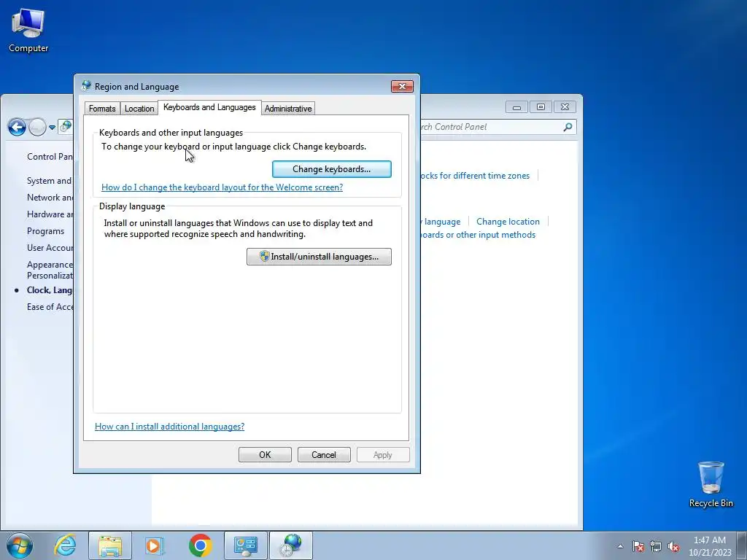Open Programs sidebar link
747x560 pixels.
pyautogui.click(x=46, y=231)
